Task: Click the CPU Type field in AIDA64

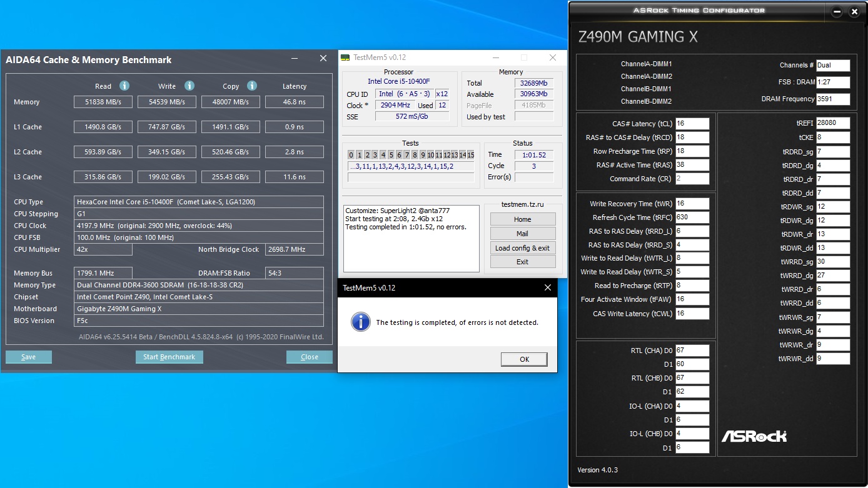Action: click(x=199, y=202)
